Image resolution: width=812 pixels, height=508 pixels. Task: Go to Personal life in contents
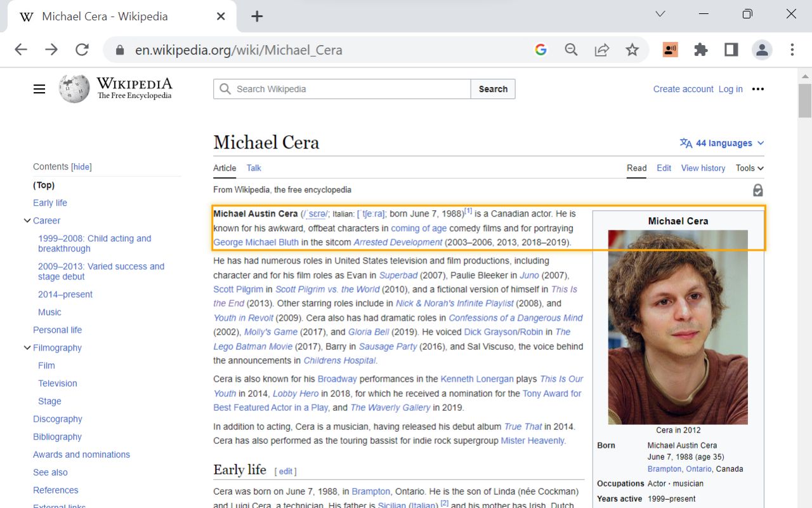coord(57,330)
